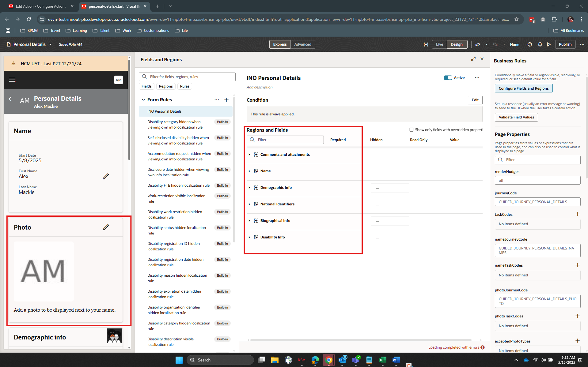Image resolution: width=588 pixels, height=367 pixels.
Task: Add a photoTaskCodes item with plus icon
Action: [578, 316]
